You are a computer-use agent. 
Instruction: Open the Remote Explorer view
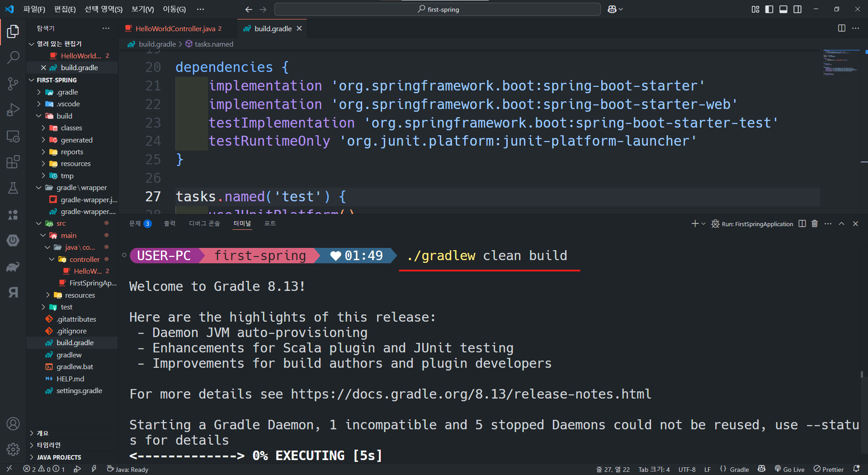(x=13, y=136)
